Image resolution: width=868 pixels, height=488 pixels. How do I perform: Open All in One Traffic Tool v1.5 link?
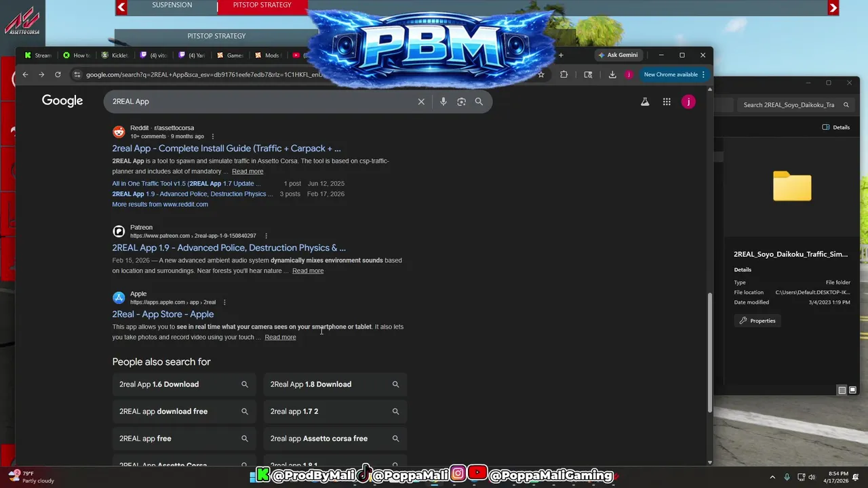pyautogui.click(x=186, y=184)
